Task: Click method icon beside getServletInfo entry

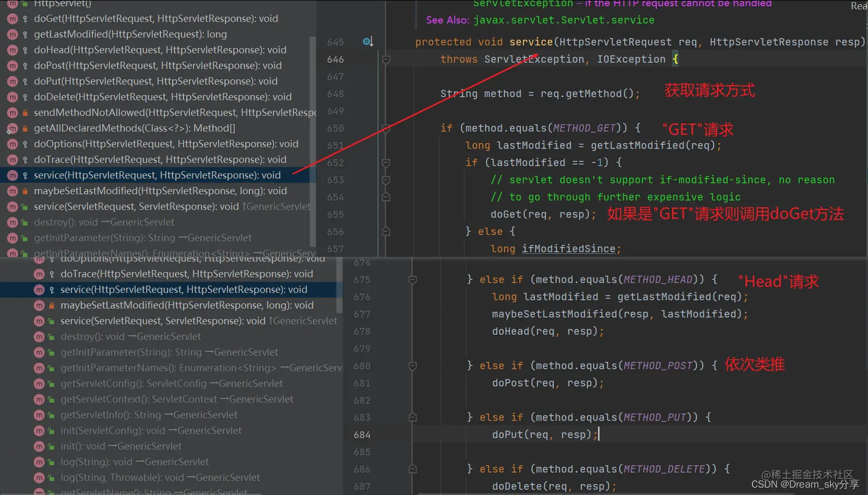Action: [x=39, y=415]
